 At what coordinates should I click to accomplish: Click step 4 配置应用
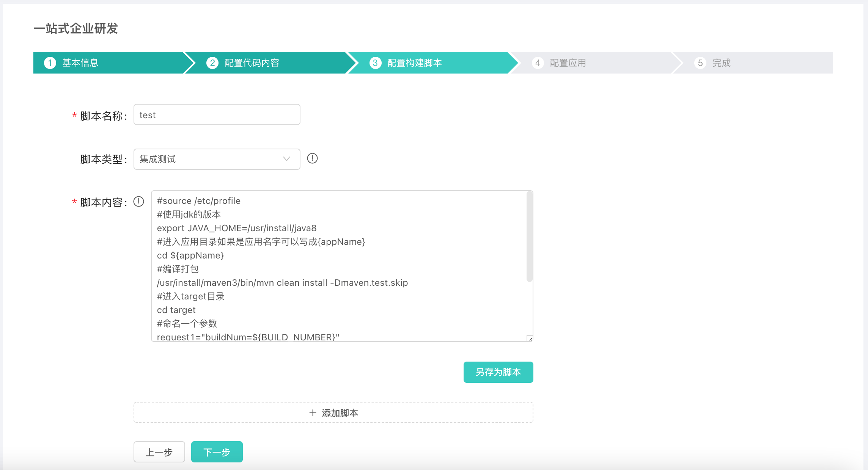(x=596, y=63)
